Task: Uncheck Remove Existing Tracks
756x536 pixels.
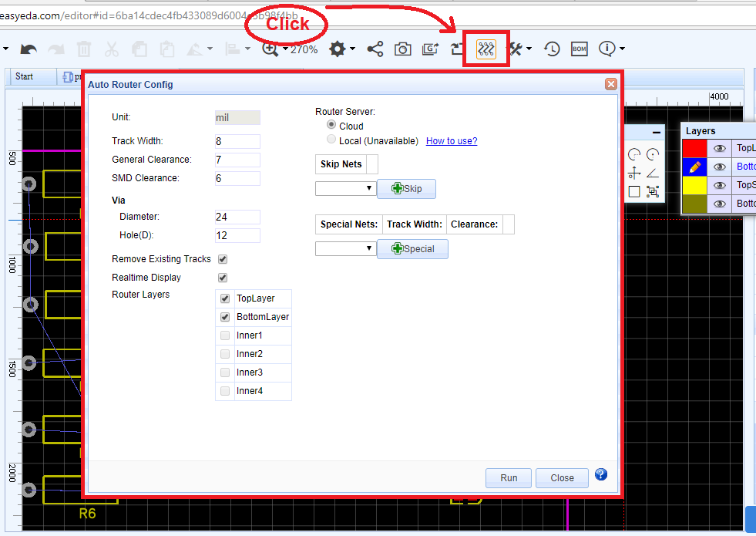Action: tap(223, 259)
